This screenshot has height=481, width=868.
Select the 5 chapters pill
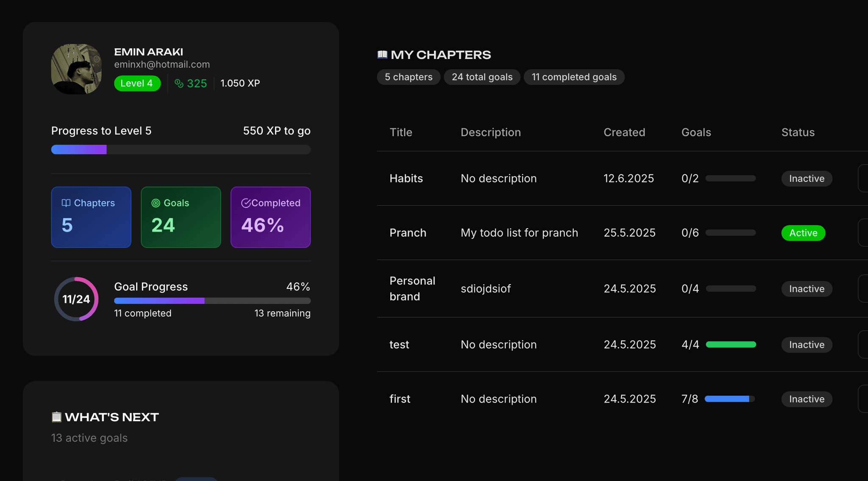point(409,77)
